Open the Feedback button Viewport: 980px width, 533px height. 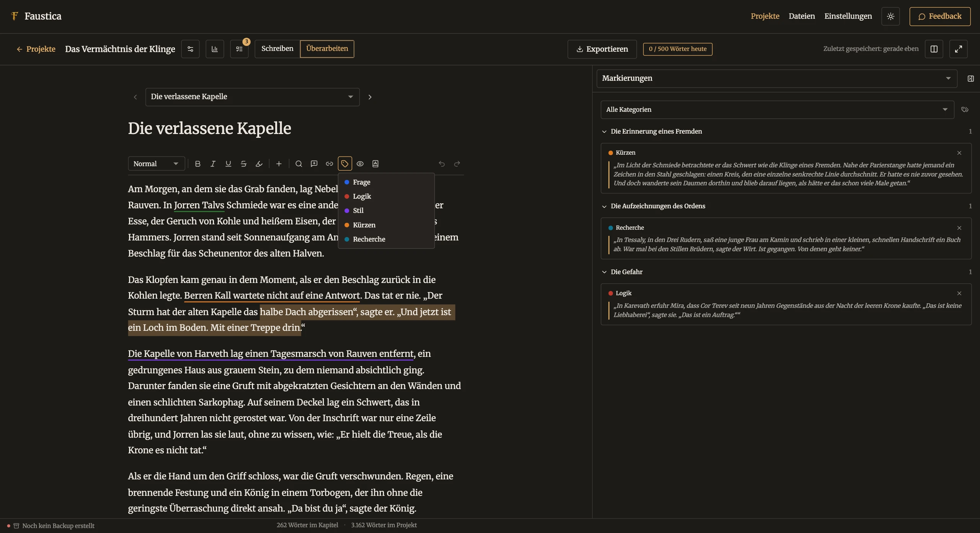coord(940,16)
